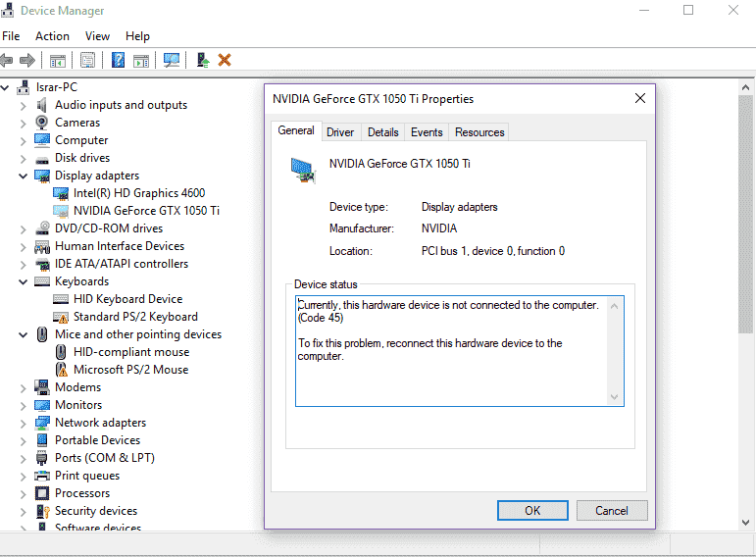
Task: Click Device Manager scrollbar up arrow
Action: point(745,87)
